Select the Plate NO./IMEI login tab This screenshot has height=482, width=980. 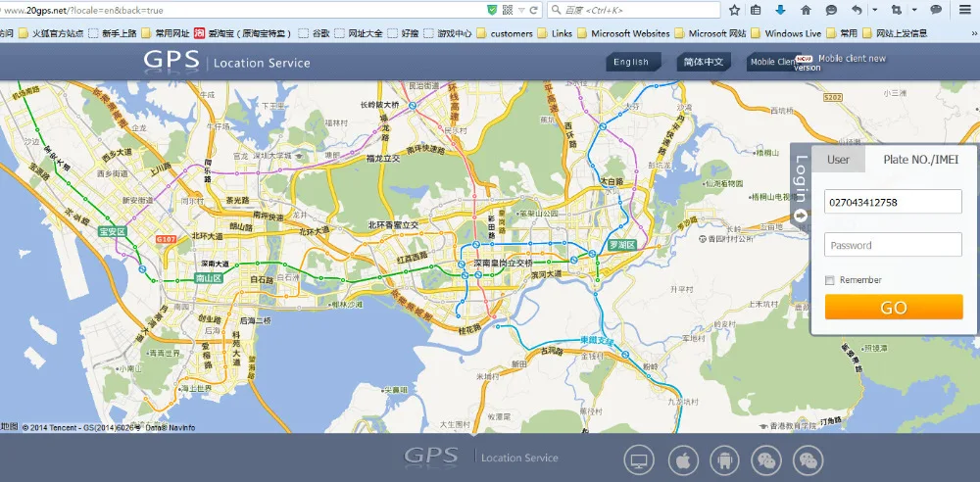(x=920, y=160)
